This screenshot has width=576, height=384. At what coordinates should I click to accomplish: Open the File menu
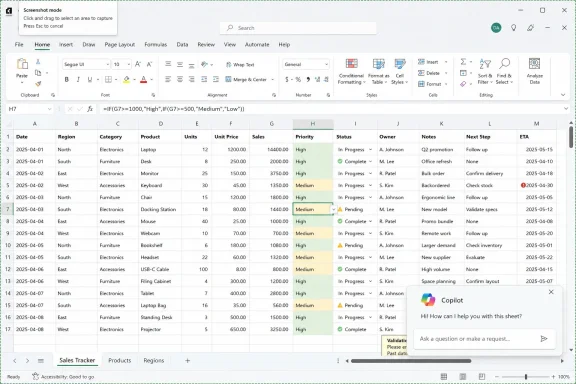pyautogui.click(x=19, y=44)
